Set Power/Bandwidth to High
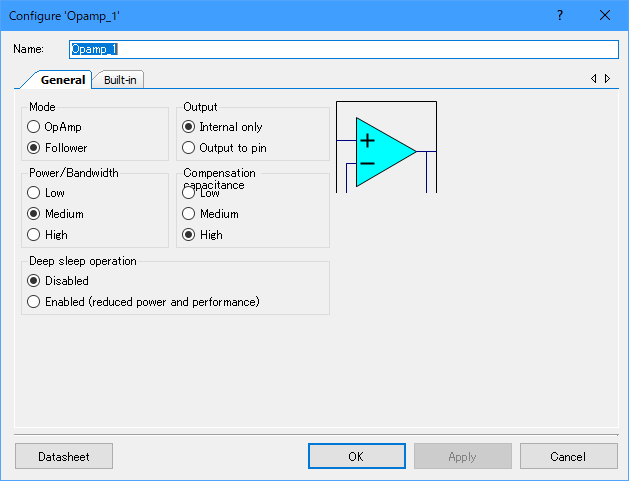The image size is (629, 481). click(x=34, y=235)
